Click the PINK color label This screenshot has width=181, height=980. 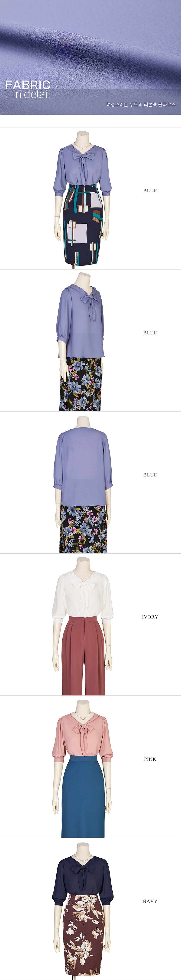tap(150, 759)
